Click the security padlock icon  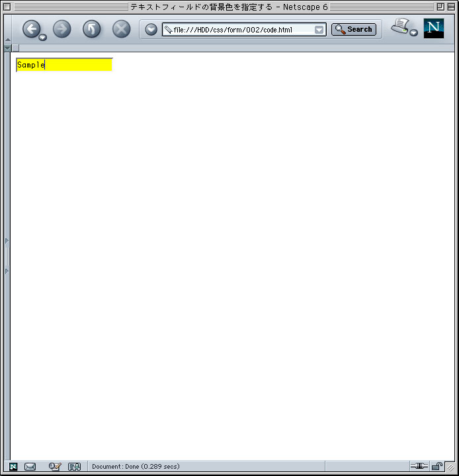(x=437, y=466)
